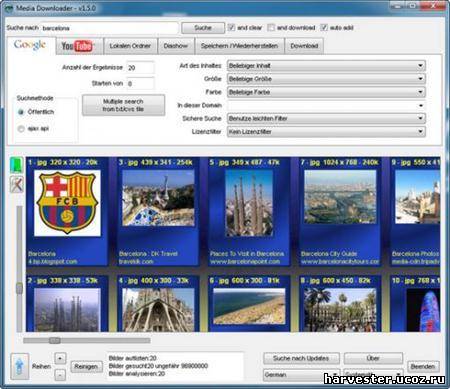Expand the In dieser Domain combo box

coord(326,105)
